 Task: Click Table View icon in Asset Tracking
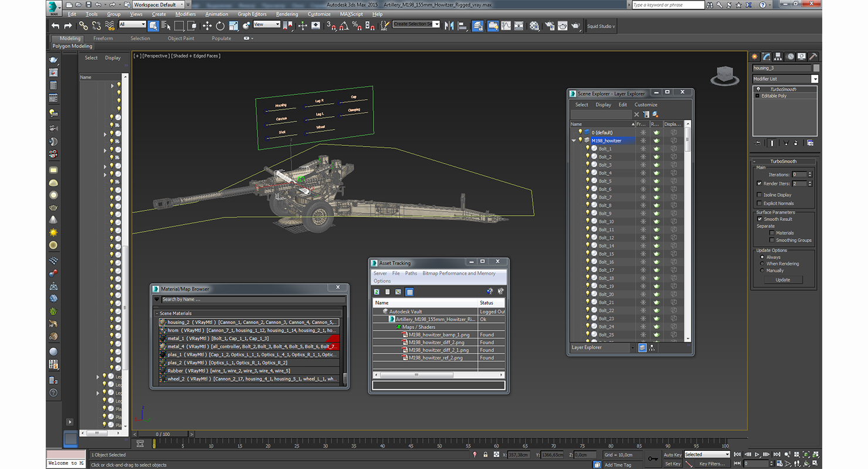409,291
